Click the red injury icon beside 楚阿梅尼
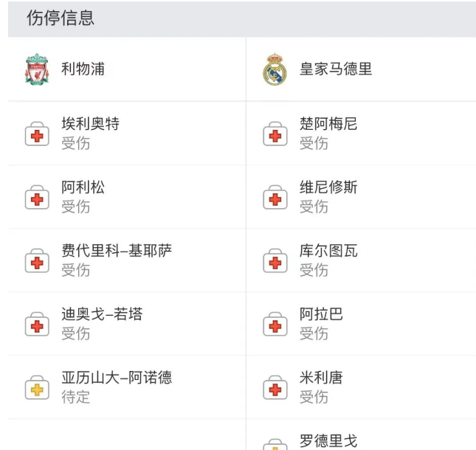Viewport: 476px width, 450px height. click(275, 134)
